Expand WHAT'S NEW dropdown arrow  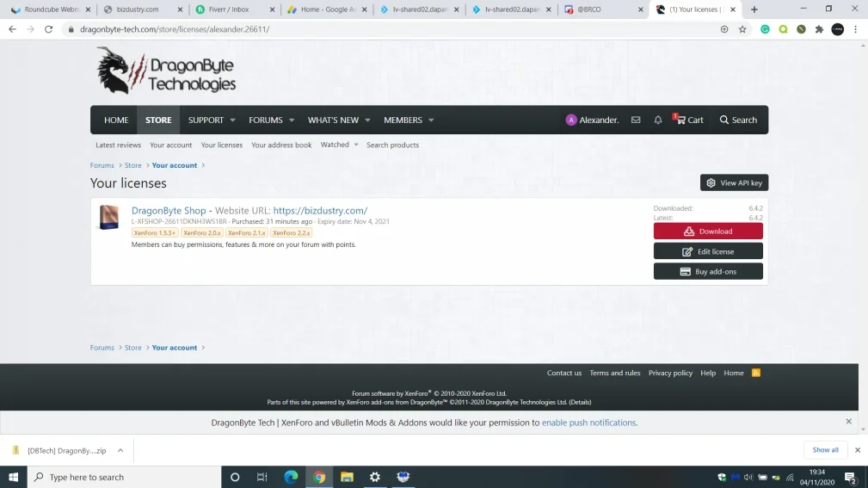point(367,120)
